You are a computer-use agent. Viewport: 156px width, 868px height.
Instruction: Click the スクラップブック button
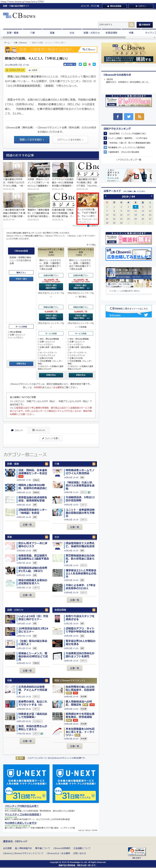(15, 70)
